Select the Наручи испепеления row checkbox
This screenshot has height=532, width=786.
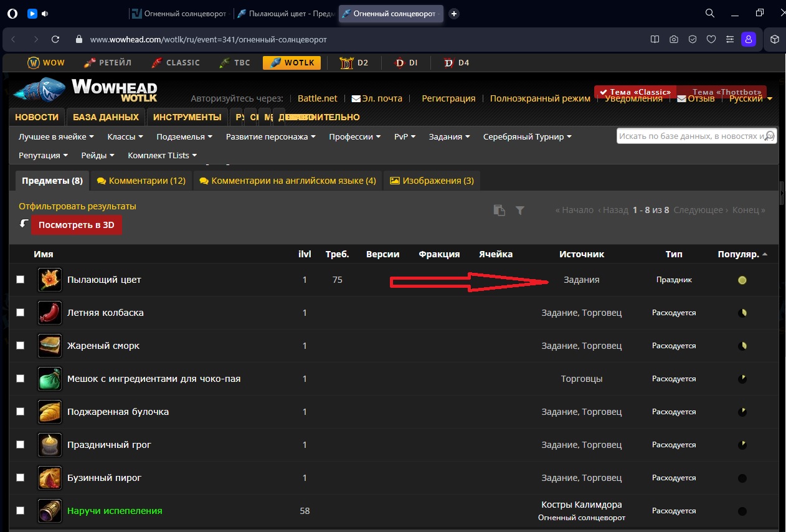click(21, 511)
